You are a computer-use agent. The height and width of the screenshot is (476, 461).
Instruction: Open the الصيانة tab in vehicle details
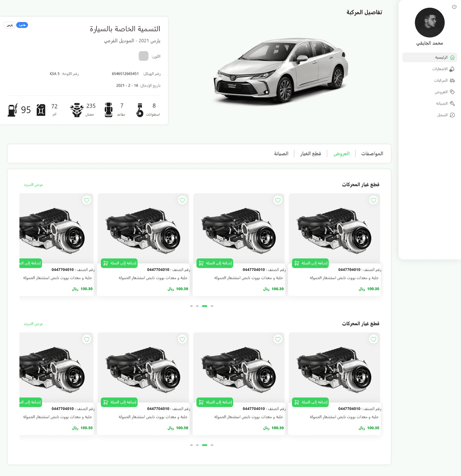coord(281,154)
